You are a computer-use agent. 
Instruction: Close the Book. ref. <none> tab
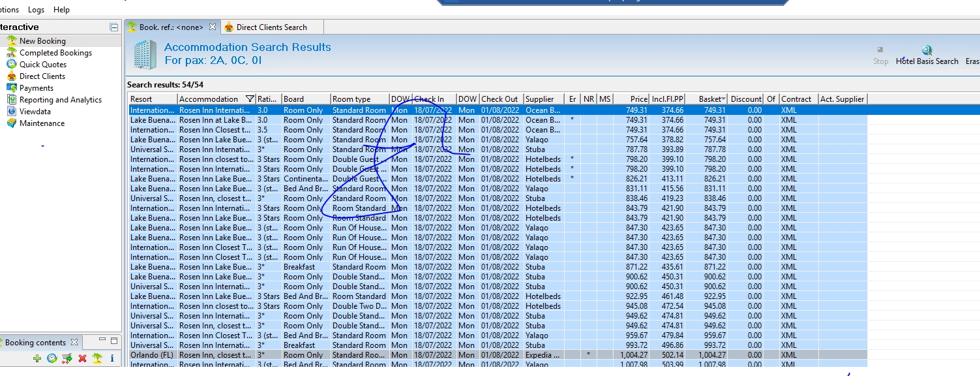click(x=212, y=27)
